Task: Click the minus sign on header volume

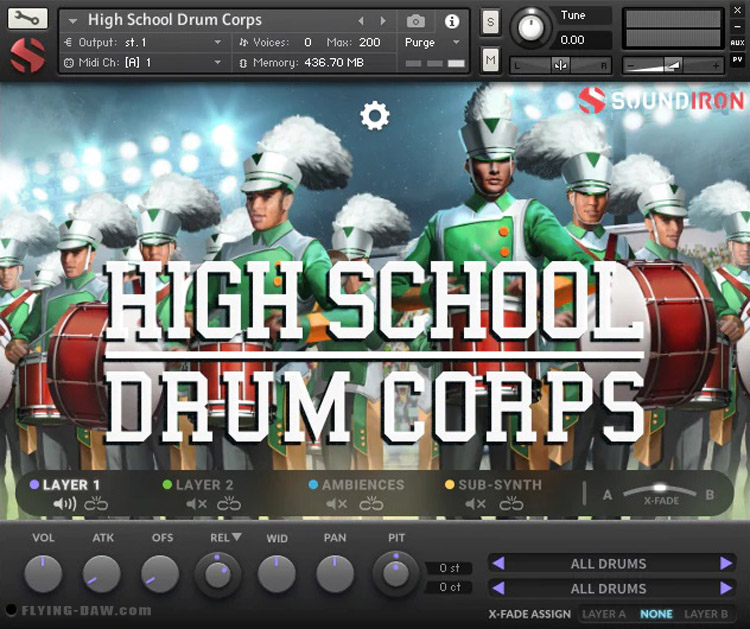Action: (630, 66)
